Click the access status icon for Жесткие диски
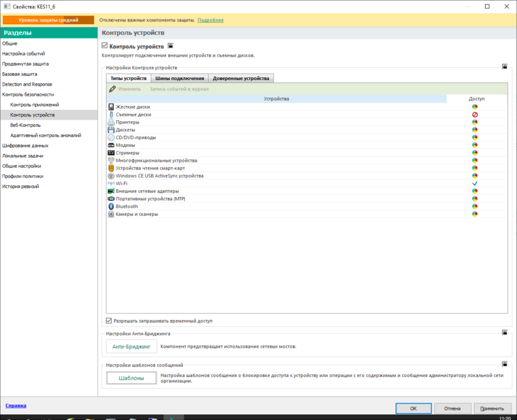Screen dimensions: 517x420 click(475, 107)
